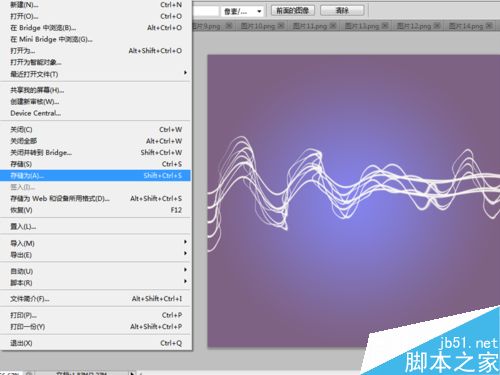Click the 前面的图像 button
500x375 pixels.
[x=293, y=11]
